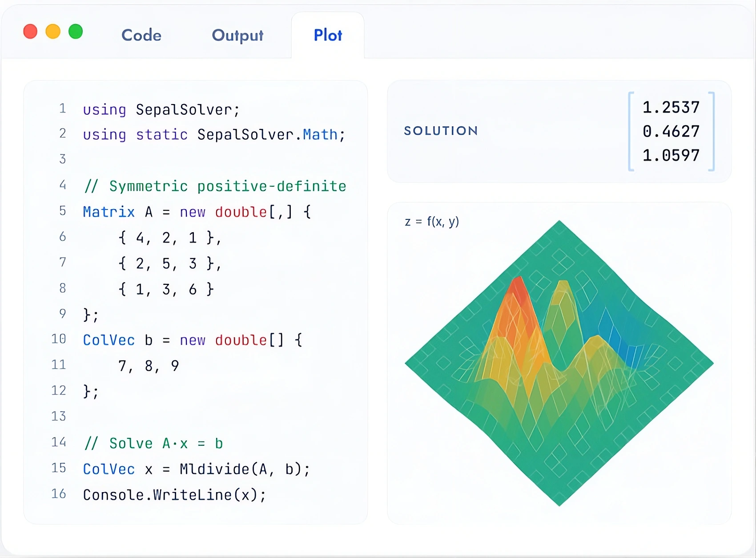This screenshot has height=558, width=756.
Task: Switch to the Code tab
Action: point(141,35)
